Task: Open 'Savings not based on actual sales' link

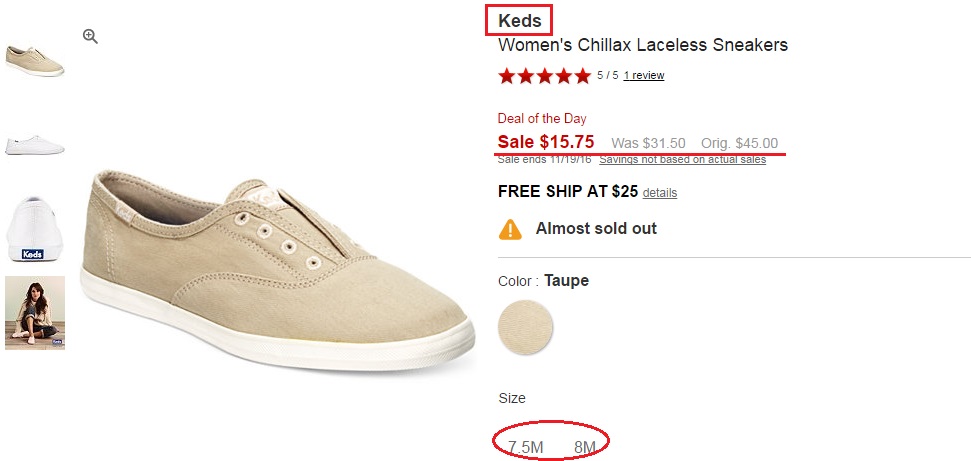Action: (682, 159)
